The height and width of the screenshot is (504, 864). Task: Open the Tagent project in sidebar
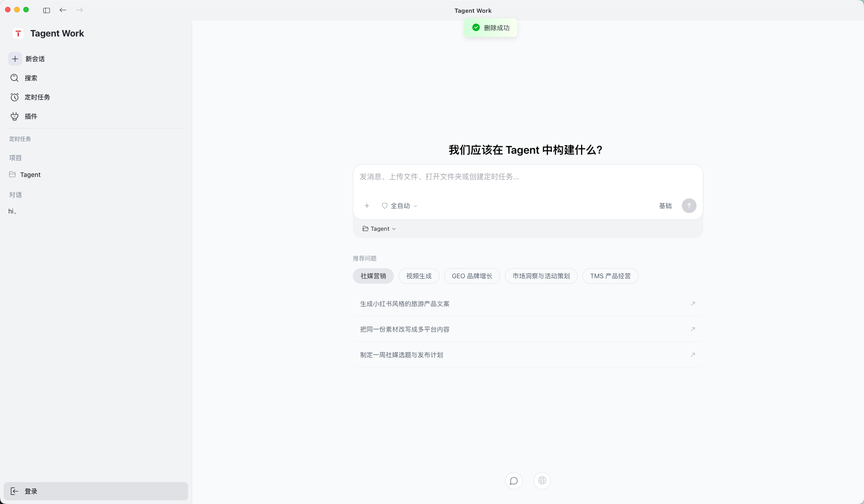(96, 175)
